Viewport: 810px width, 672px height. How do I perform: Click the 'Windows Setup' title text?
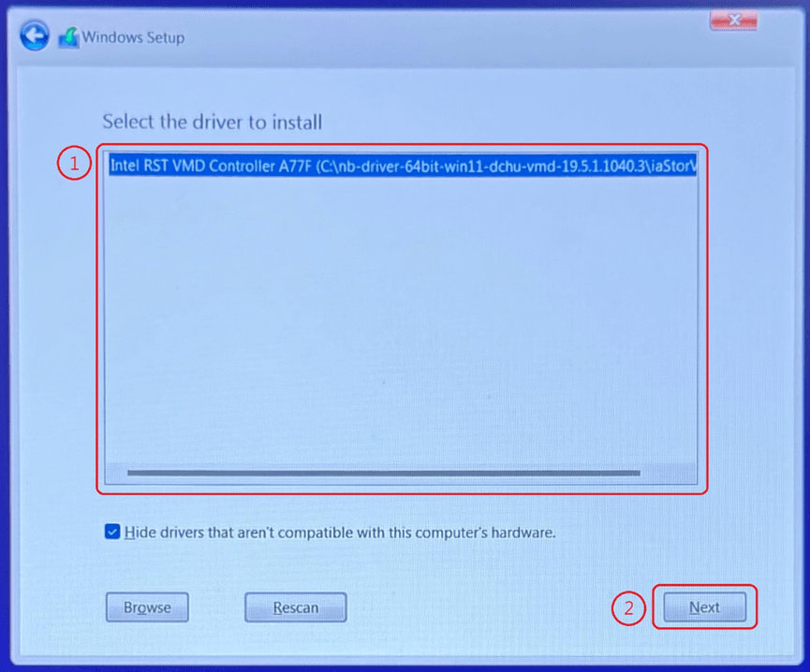[x=133, y=38]
